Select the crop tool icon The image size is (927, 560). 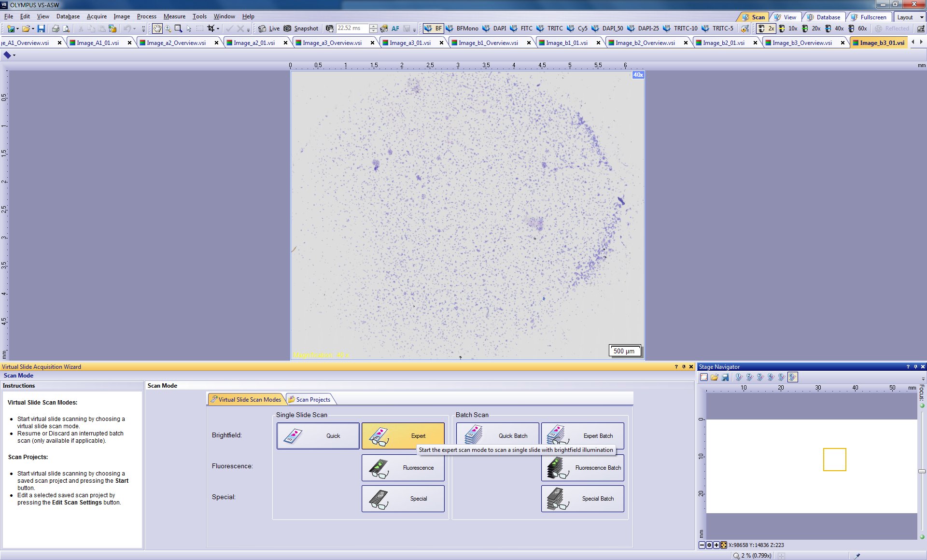pos(211,28)
